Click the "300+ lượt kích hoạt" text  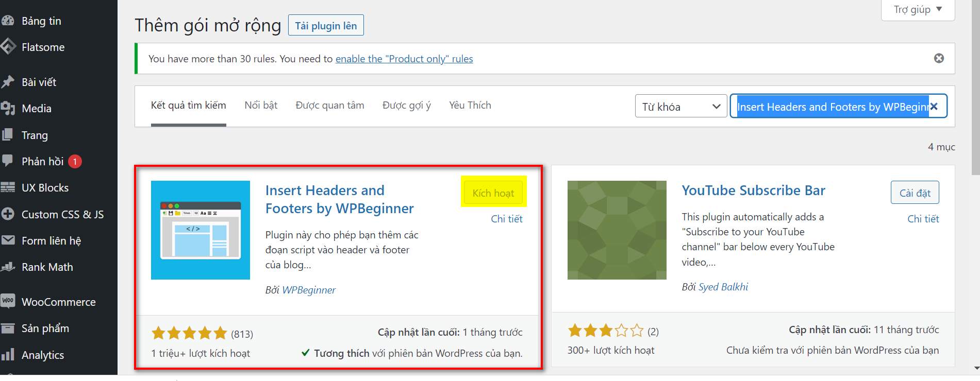coord(611,350)
